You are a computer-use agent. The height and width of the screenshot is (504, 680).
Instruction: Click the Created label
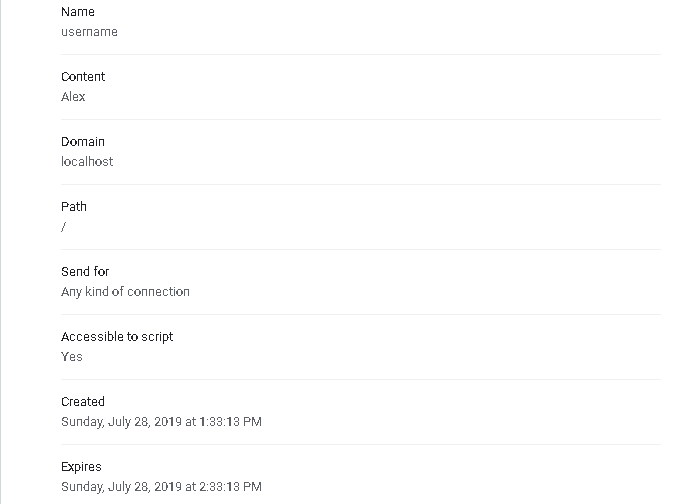83,402
